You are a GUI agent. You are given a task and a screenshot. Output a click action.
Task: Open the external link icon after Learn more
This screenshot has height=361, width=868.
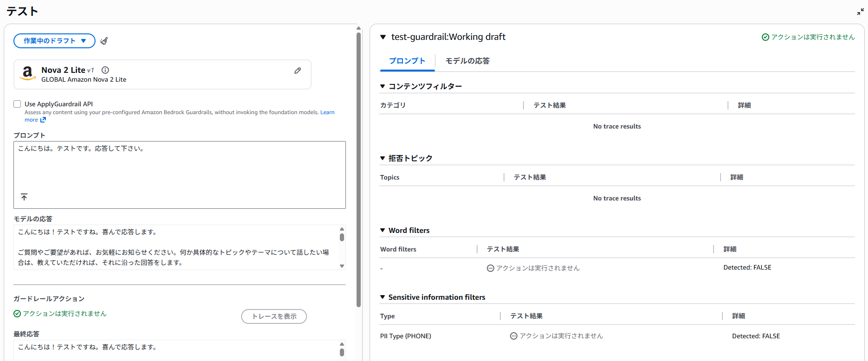43,120
